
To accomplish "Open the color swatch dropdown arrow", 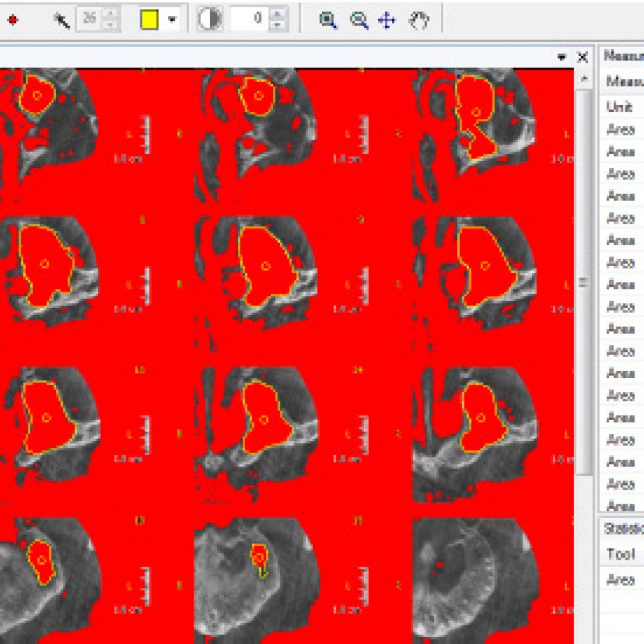I will 172,19.
